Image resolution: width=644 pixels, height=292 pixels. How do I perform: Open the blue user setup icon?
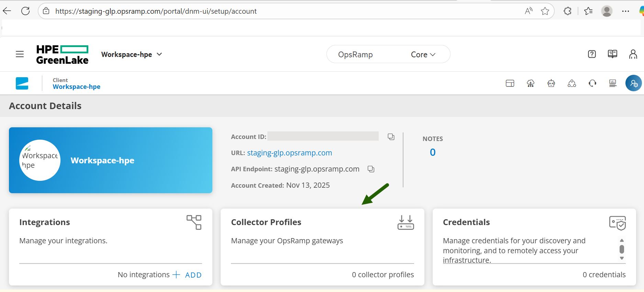(x=634, y=83)
